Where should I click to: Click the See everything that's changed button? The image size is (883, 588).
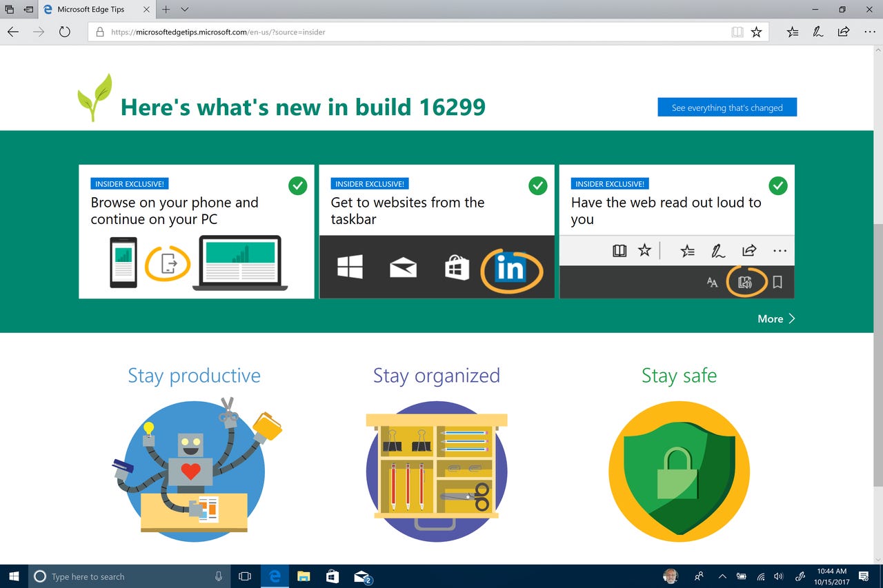tap(726, 107)
